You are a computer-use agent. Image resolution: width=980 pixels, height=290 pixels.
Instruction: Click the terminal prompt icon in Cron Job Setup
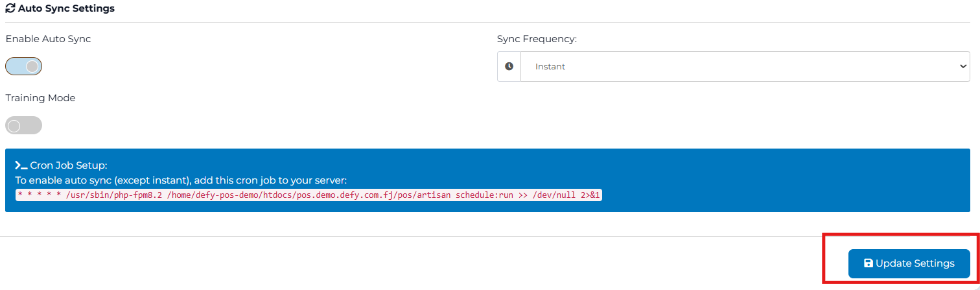click(x=21, y=165)
